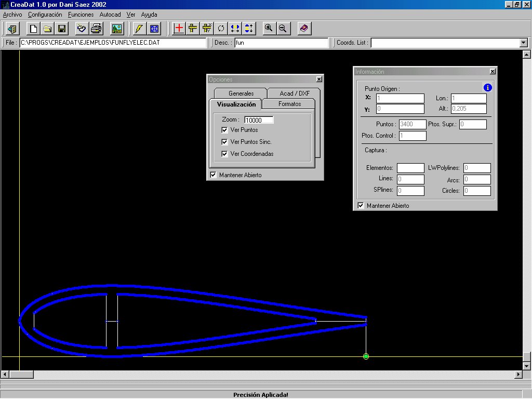Image resolution: width=532 pixels, height=399 pixels.
Task: Click the print preview icon beside the printer
Action: point(82,29)
